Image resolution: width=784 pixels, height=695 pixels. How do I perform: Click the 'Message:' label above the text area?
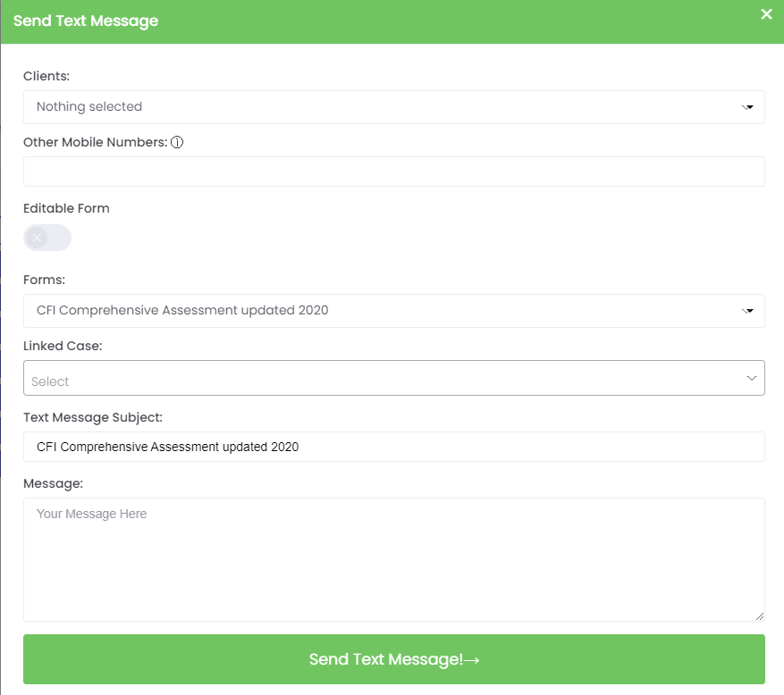(53, 483)
